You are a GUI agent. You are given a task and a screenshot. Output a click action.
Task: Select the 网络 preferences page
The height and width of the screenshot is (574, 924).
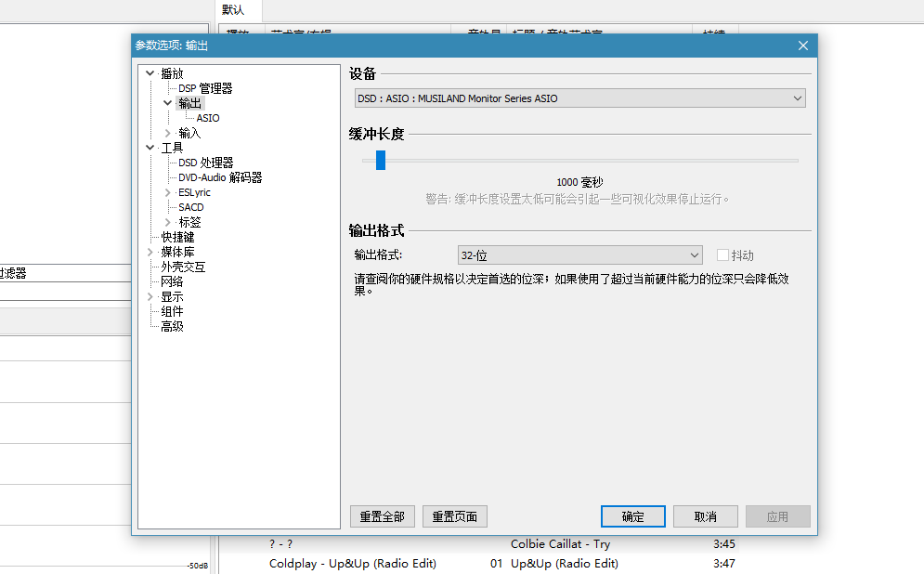coord(172,280)
